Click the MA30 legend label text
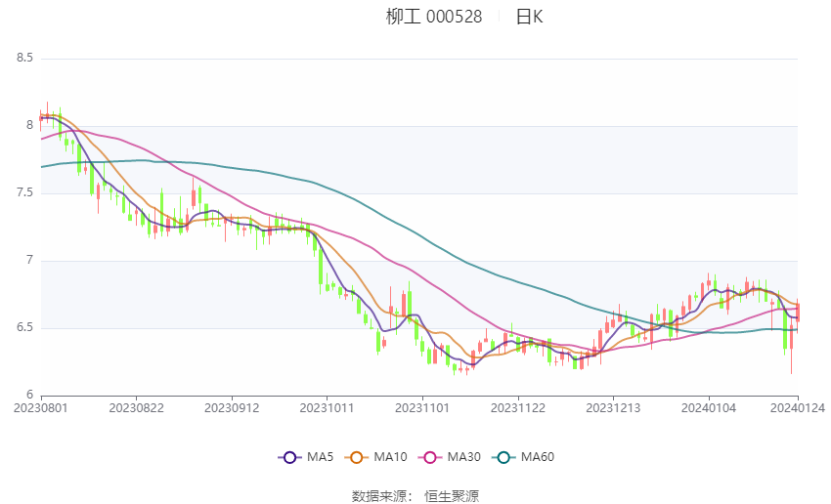Image resolution: width=831 pixels, height=504 pixels. click(464, 457)
